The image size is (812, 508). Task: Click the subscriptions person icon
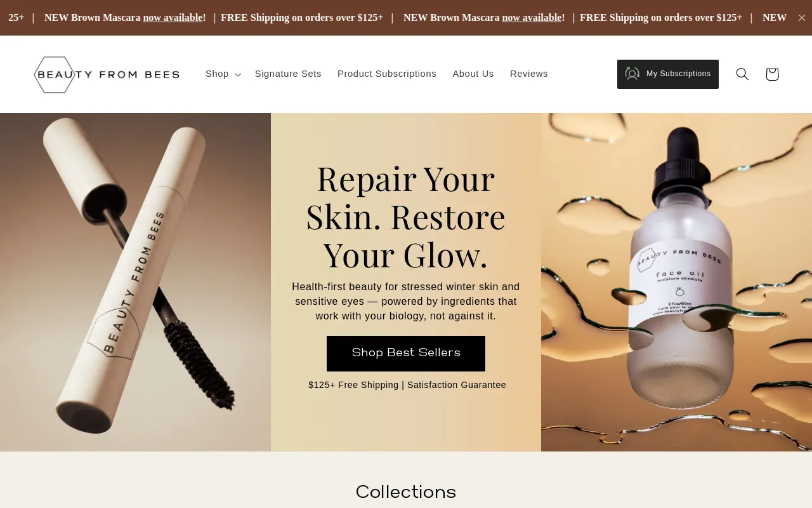(632, 74)
